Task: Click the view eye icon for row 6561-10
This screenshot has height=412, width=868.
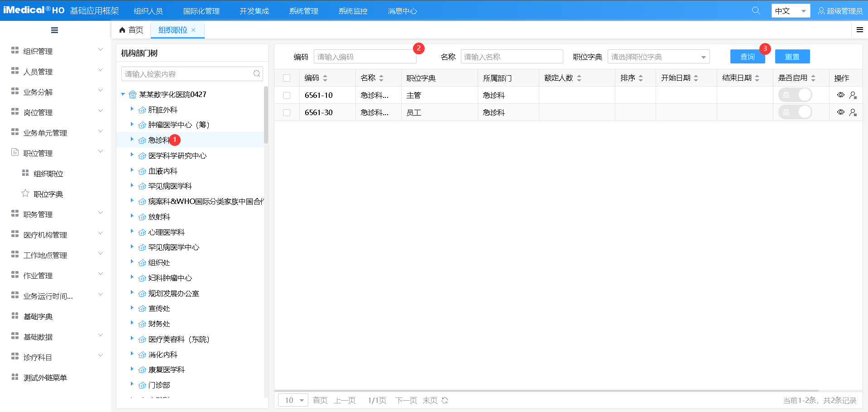Action: [840, 95]
